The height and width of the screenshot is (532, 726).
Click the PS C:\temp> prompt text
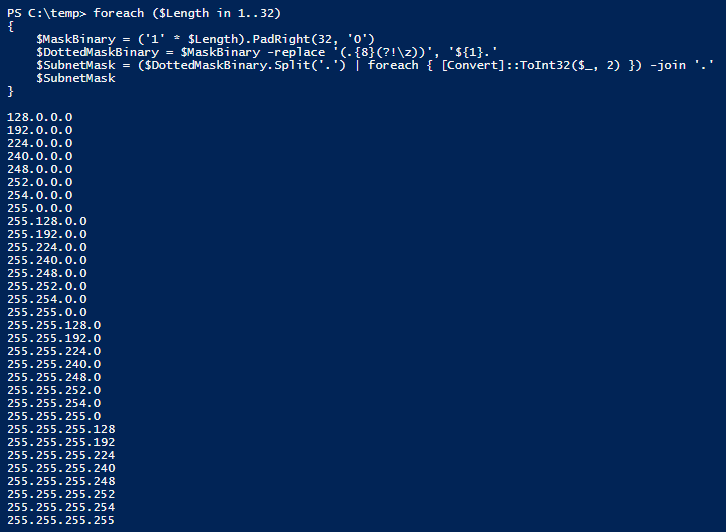tap(46, 12)
